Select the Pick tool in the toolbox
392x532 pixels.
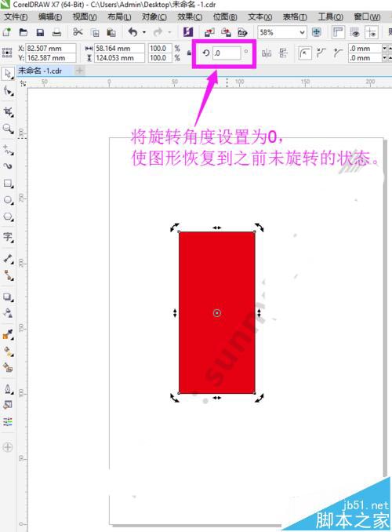tap(8, 74)
